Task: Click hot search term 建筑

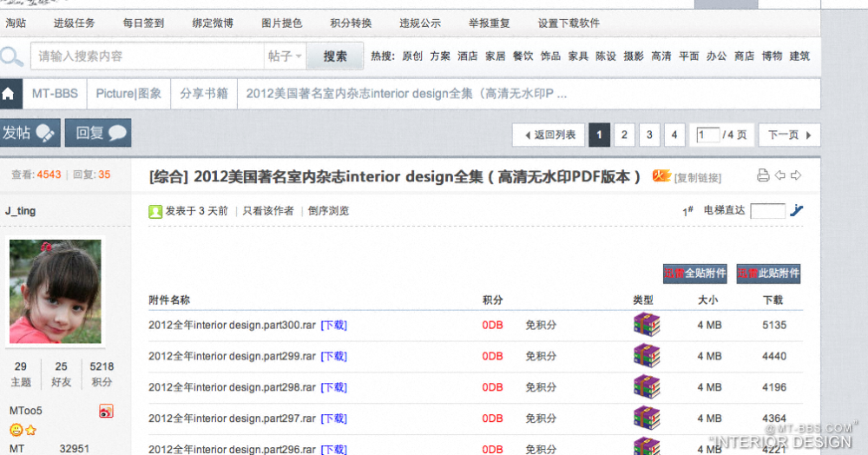Action: (799, 56)
